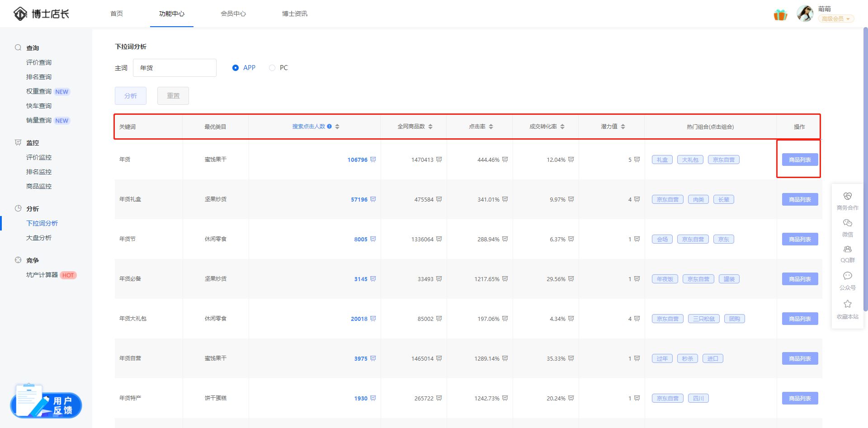Click the 收藏本站 star icon
This screenshot has height=428, width=868.
pos(848,304)
